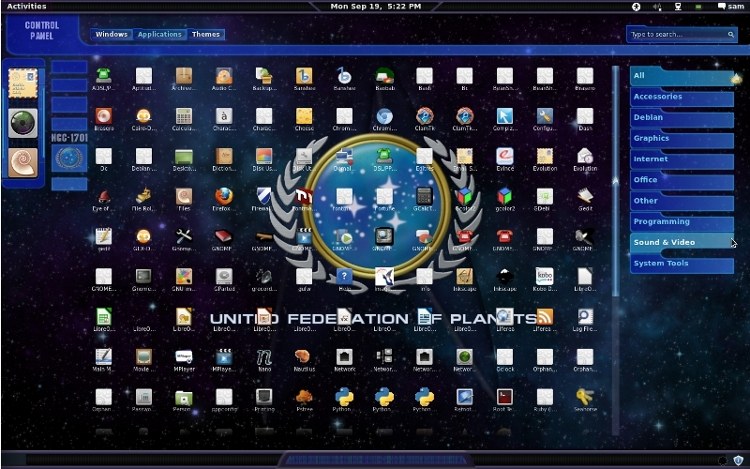Image resolution: width=750 pixels, height=469 pixels.
Task: Open Firefox web browser
Action: (224, 196)
